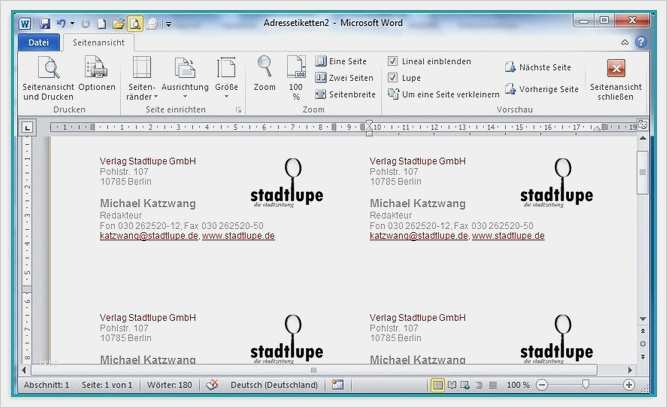The image size is (667, 408).
Task: Open Select Browse Object circle button
Action: (643, 344)
